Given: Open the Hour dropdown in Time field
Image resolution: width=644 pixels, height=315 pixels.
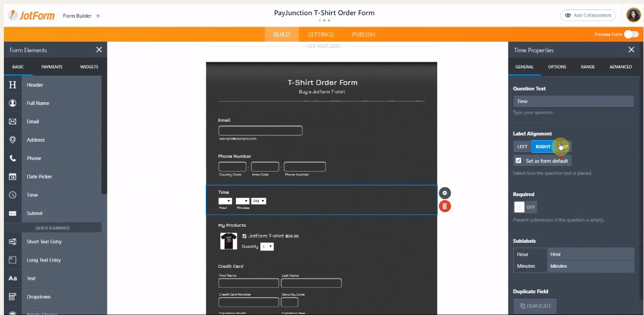Looking at the screenshot, I should click(x=225, y=201).
